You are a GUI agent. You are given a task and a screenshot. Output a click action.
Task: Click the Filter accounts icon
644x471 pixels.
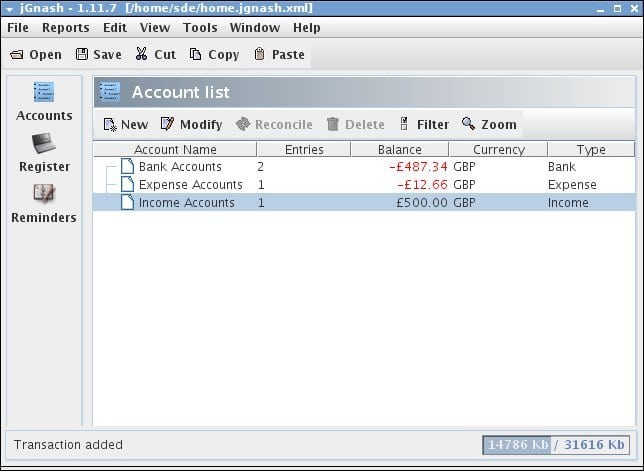(404, 124)
